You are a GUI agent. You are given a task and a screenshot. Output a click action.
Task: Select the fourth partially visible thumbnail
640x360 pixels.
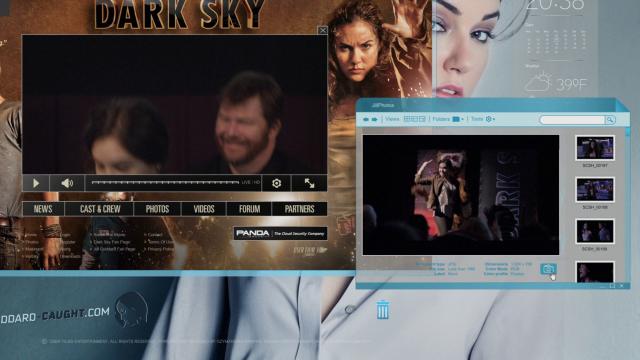[x=595, y=272]
